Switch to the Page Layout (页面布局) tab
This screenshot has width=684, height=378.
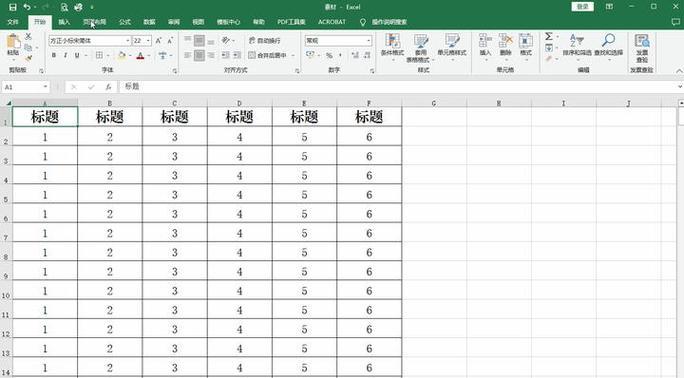tap(95, 22)
